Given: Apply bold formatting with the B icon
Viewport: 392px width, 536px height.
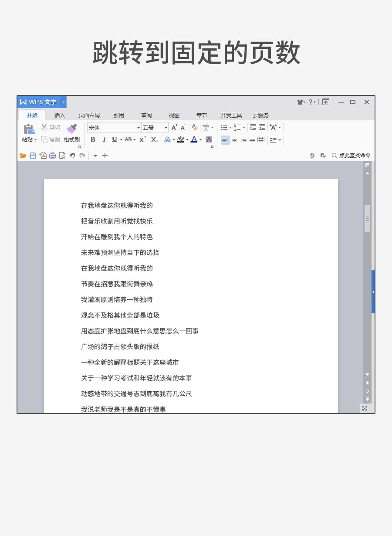Looking at the screenshot, I should (x=92, y=139).
